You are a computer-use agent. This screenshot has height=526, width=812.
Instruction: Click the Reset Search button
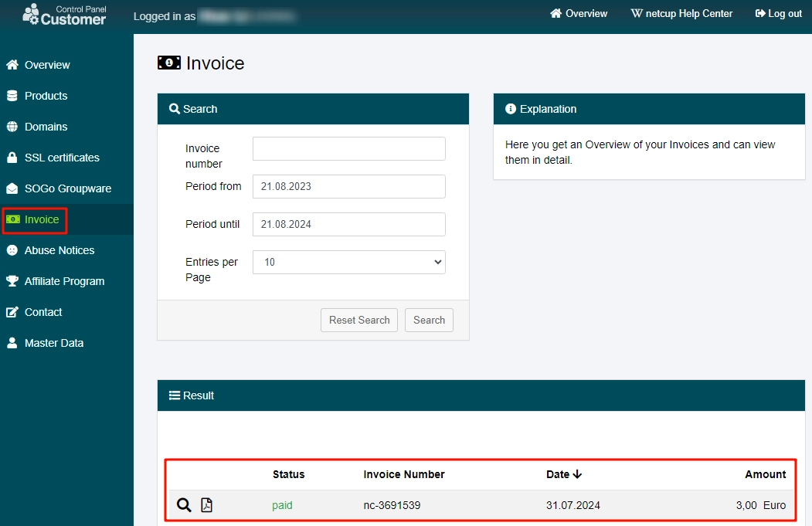coord(359,320)
